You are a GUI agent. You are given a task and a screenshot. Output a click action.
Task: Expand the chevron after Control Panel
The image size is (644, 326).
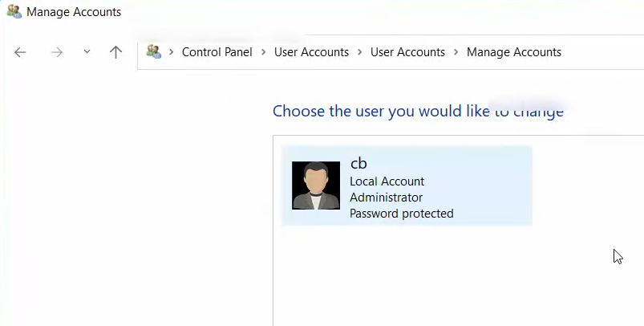click(x=264, y=52)
